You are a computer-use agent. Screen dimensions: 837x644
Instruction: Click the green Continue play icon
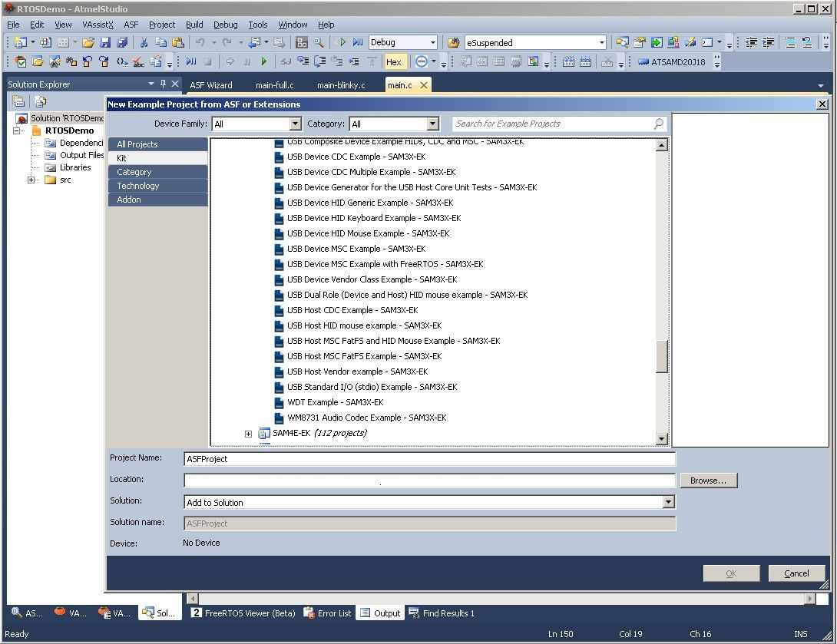(263, 62)
